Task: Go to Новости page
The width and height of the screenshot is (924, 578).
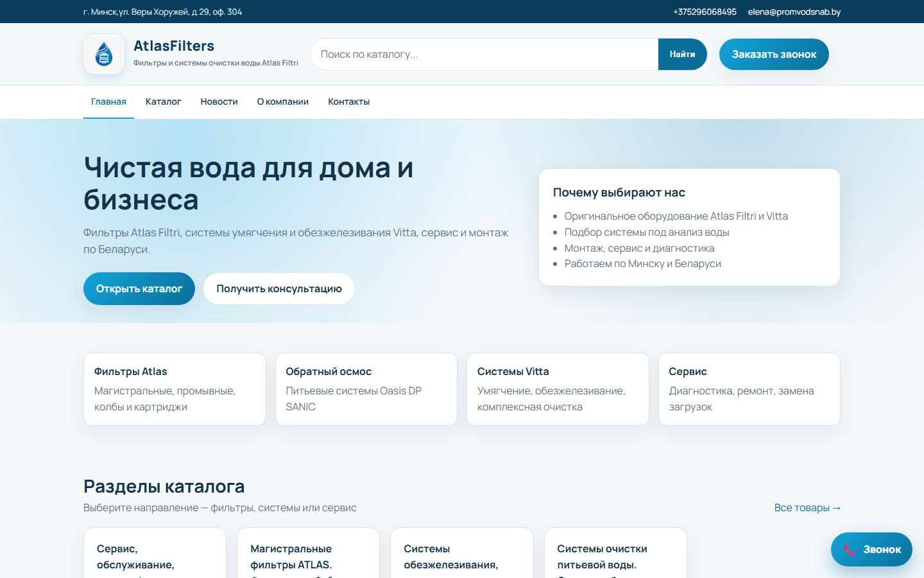Action: [219, 101]
